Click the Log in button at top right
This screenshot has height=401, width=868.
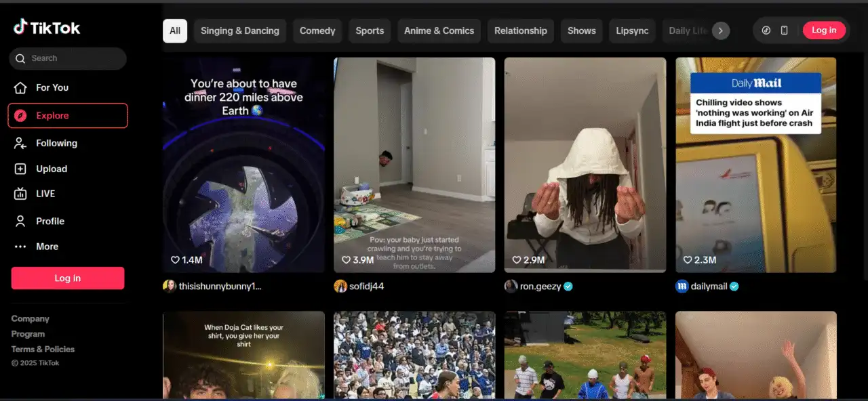824,30
